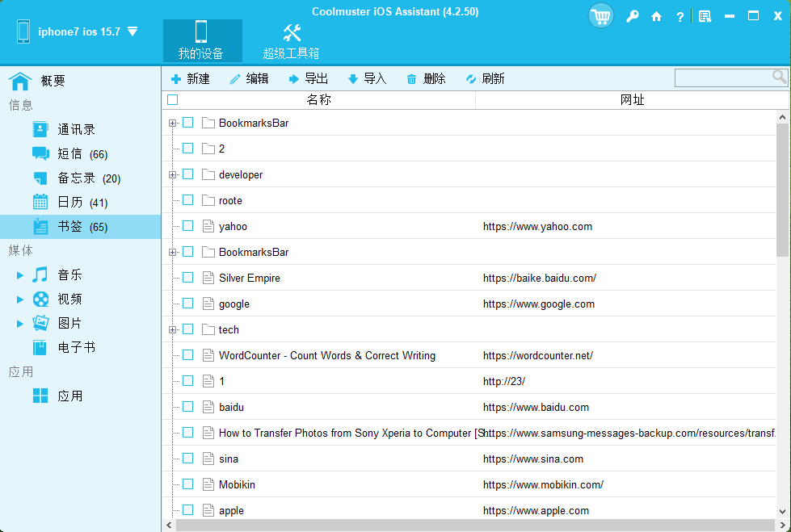The width and height of the screenshot is (791, 532).
Task: Expand the first BookmarksBar folder
Action: click(x=172, y=123)
